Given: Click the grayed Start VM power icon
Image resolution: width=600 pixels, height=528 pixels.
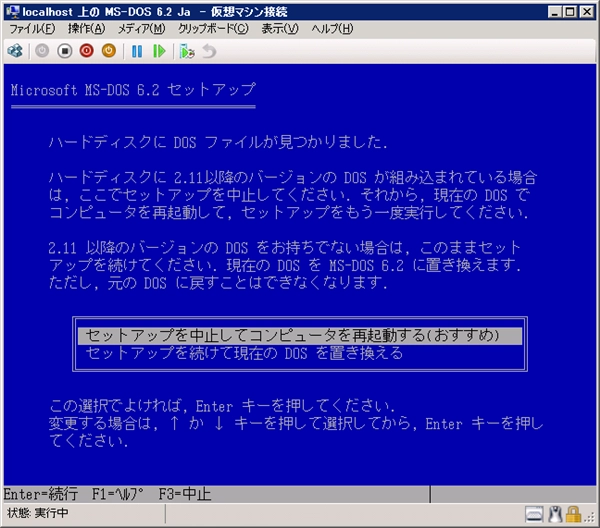Looking at the screenshot, I should point(42,51).
